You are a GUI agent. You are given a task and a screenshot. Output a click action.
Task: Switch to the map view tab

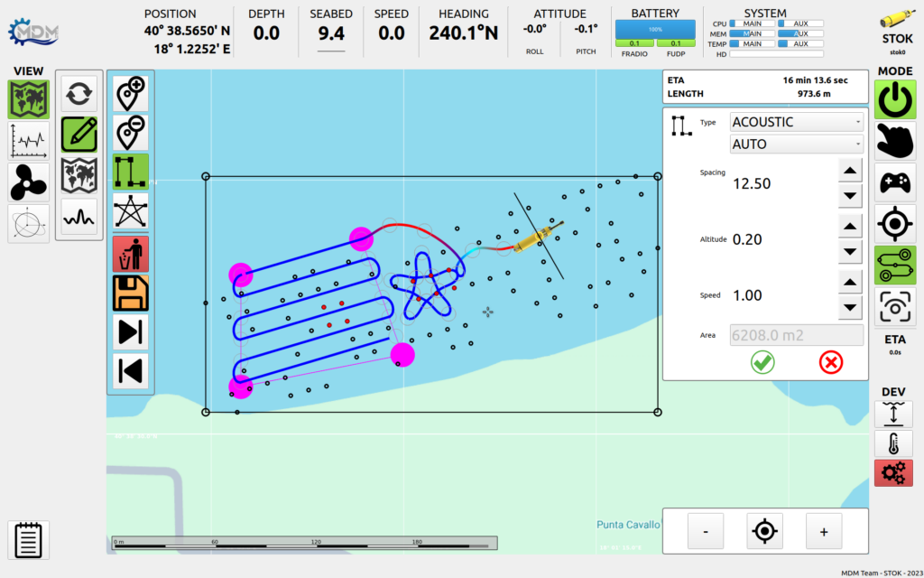click(29, 100)
